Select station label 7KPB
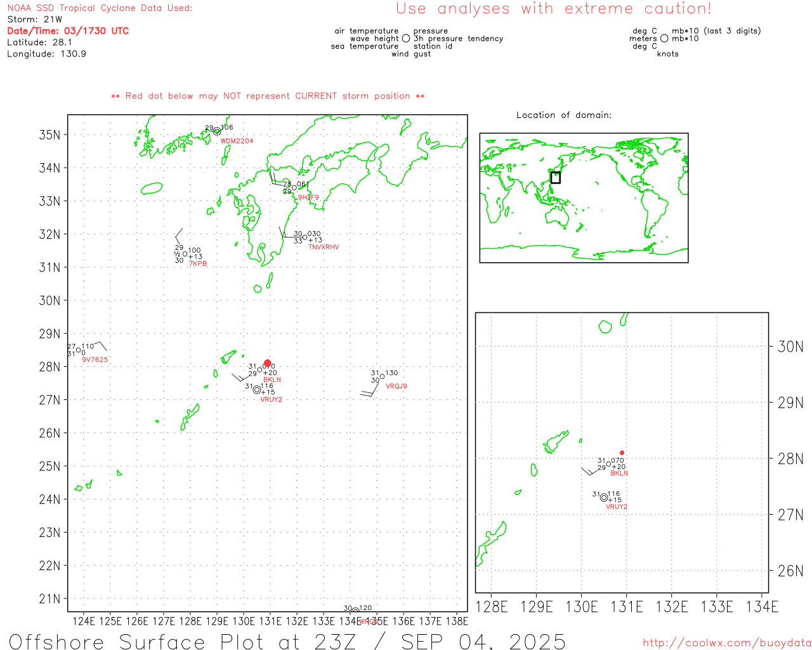 pyautogui.click(x=198, y=263)
